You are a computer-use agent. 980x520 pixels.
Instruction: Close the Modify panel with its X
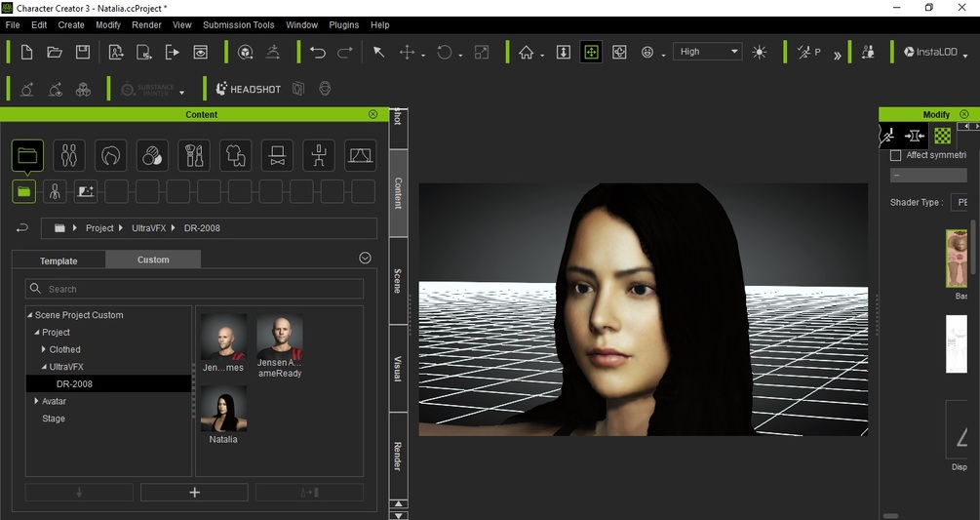[964, 114]
